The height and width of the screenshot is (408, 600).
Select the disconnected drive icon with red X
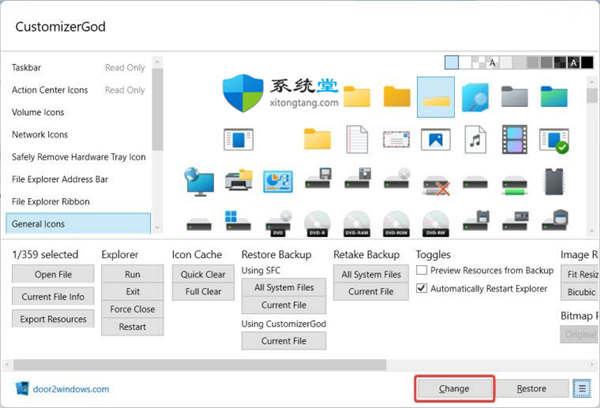tap(435, 185)
